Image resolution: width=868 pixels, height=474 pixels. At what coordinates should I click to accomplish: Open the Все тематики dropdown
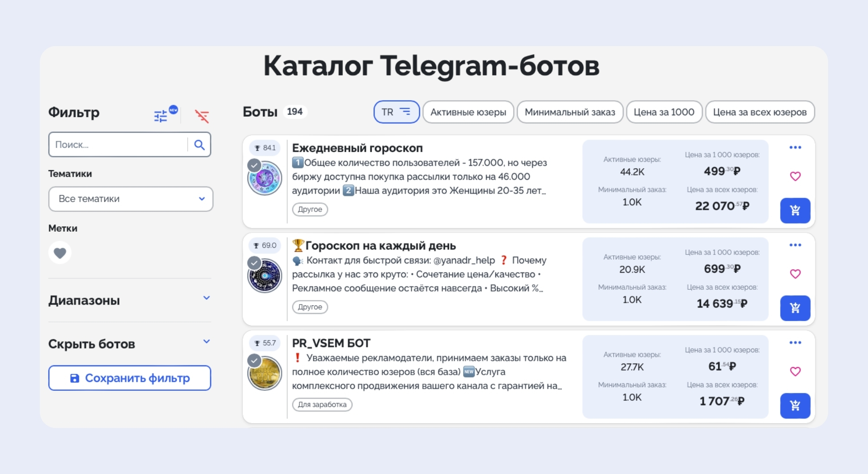point(130,199)
